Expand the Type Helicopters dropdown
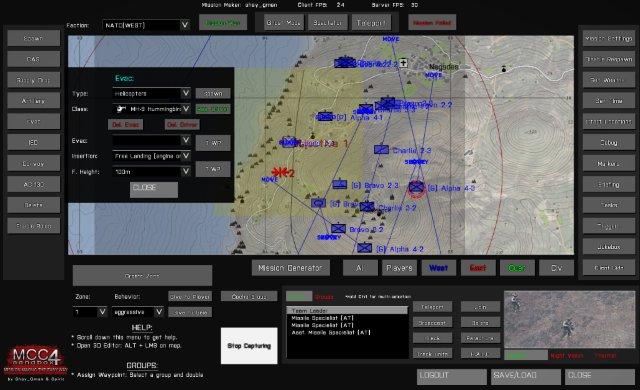 [x=185, y=93]
